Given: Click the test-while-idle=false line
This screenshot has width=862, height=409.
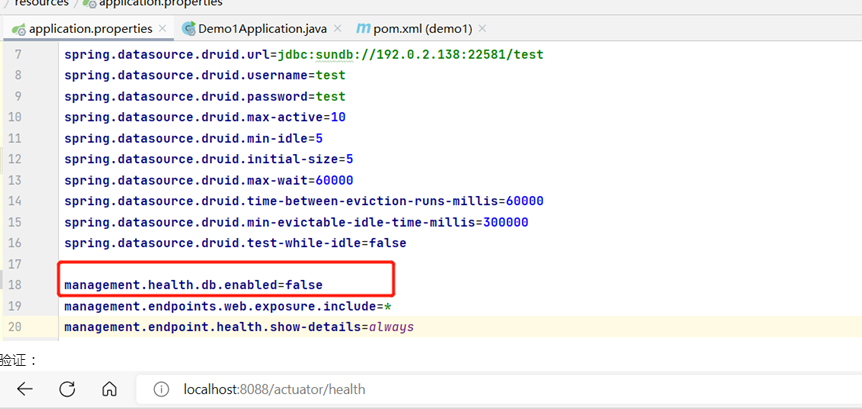Looking at the screenshot, I should (x=235, y=242).
